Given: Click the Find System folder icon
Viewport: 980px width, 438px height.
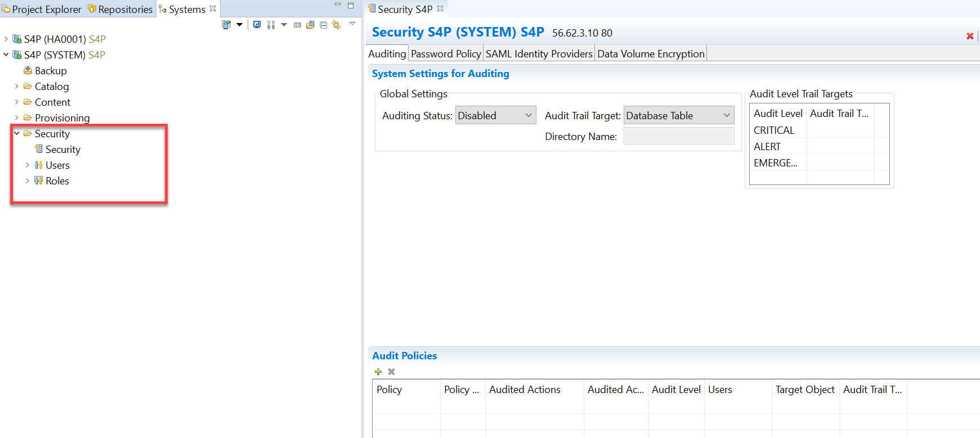Looking at the screenshot, I should [x=310, y=25].
